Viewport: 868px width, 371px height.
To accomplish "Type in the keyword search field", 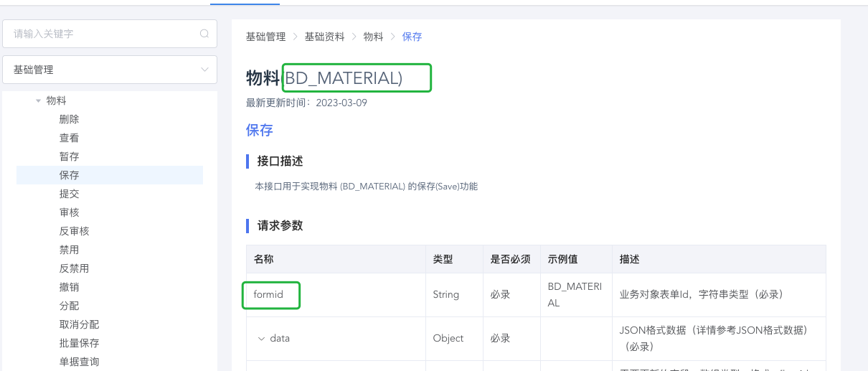I will pyautogui.click(x=100, y=34).
